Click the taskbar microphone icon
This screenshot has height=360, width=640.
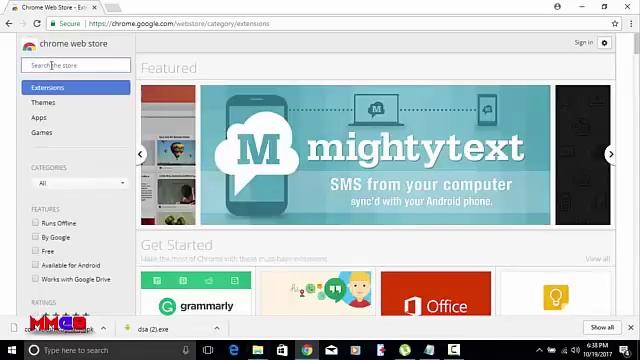186,350
